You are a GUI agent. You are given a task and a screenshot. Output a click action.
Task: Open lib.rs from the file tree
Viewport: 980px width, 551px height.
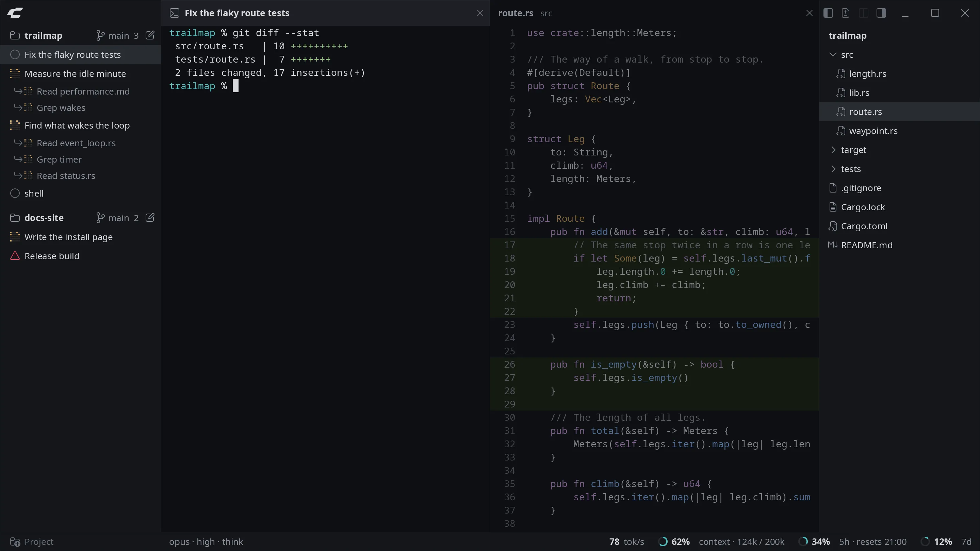point(899,93)
